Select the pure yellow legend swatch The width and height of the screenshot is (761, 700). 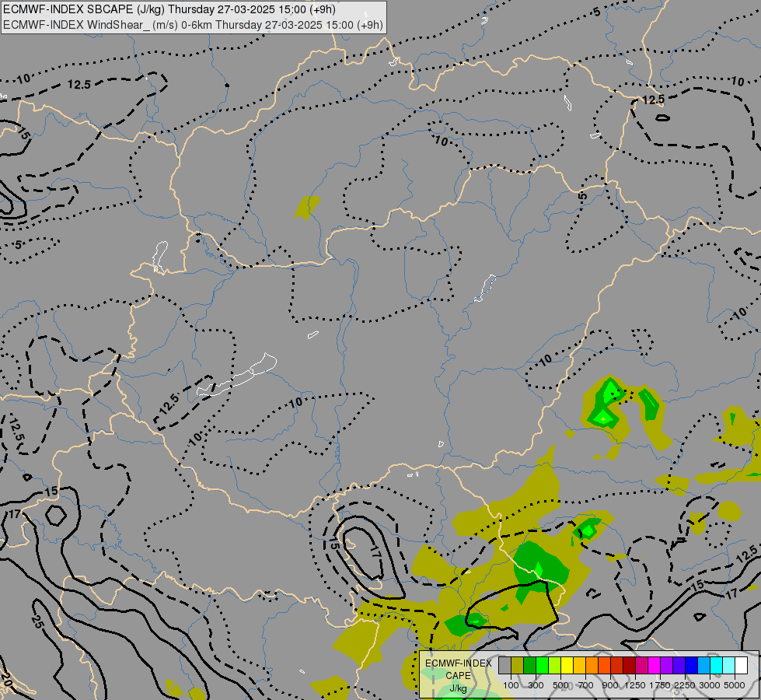click(567, 666)
